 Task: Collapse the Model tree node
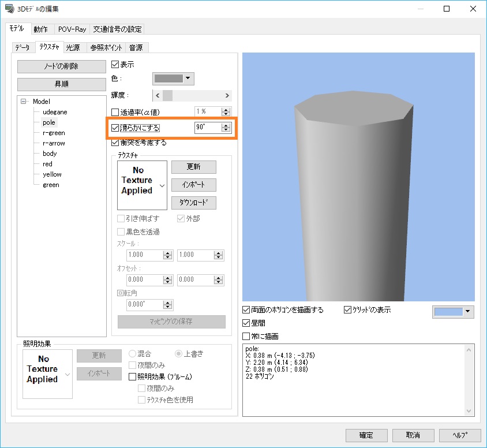coord(24,102)
